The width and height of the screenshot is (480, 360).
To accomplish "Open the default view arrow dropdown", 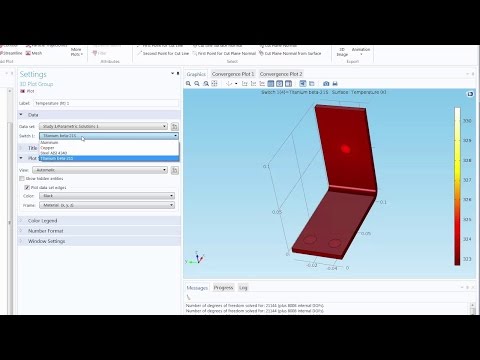I will [236, 84].
